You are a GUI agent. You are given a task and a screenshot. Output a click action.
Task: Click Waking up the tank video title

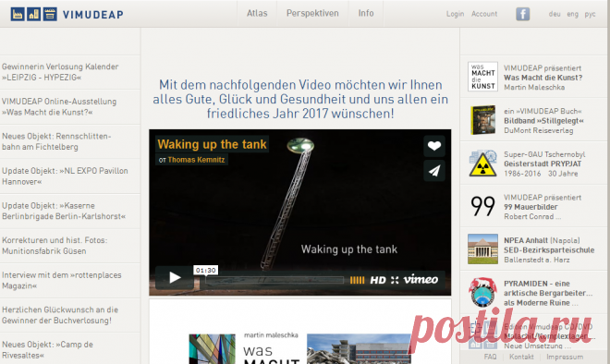212,144
